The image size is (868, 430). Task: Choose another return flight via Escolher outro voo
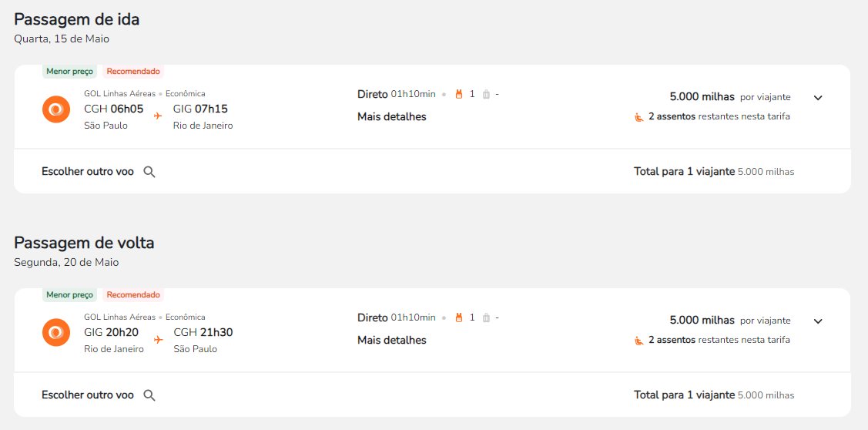click(88, 395)
